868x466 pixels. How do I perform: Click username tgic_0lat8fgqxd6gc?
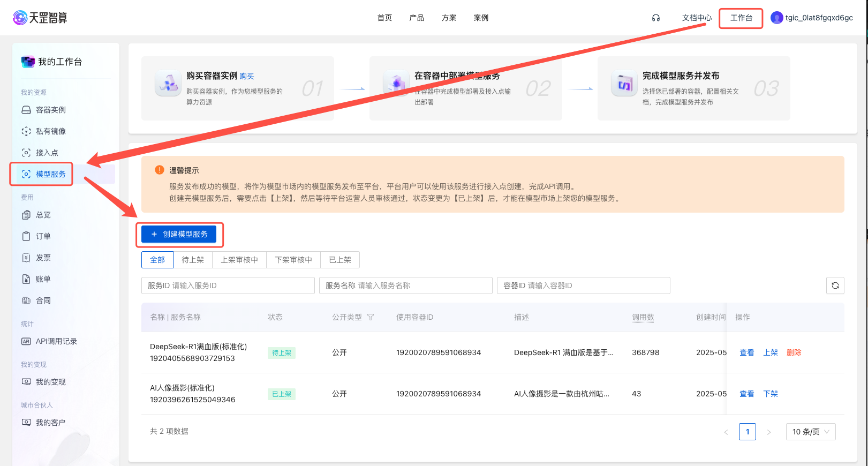(x=819, y=18)
